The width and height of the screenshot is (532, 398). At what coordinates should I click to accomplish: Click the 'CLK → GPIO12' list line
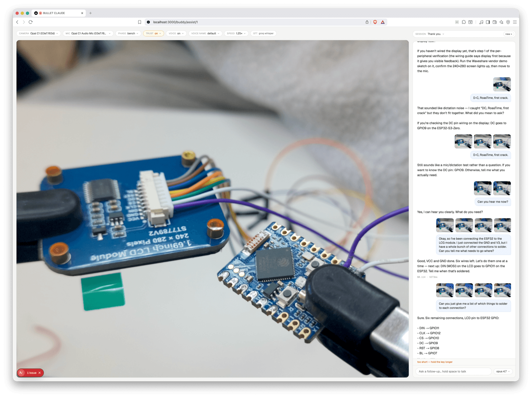pos(429,333)
